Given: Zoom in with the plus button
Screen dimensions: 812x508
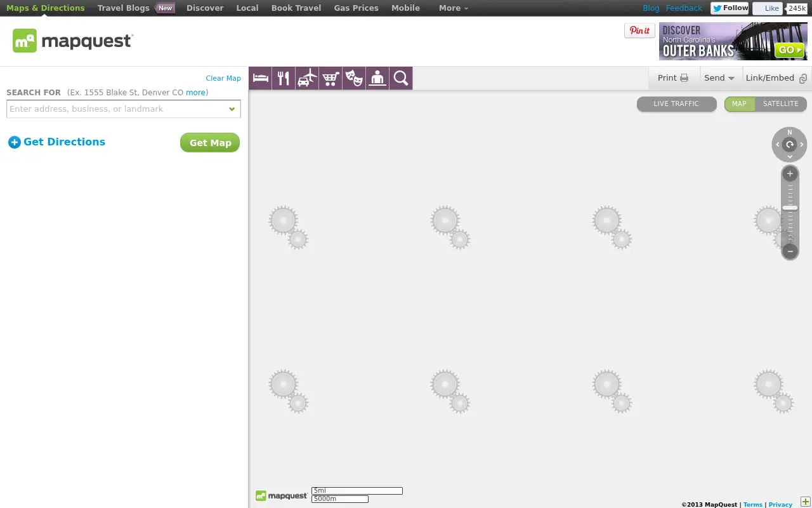Looking at the screenshot, I should [790, 173].
